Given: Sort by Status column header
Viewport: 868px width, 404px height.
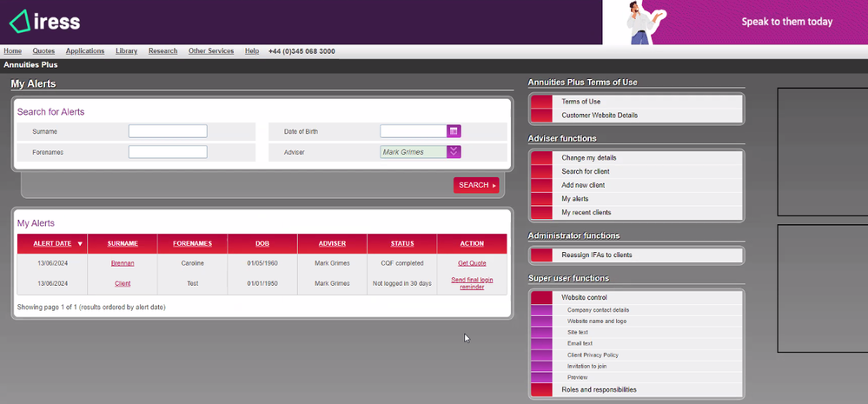Looking at the screenshot, I should point(402,243).
